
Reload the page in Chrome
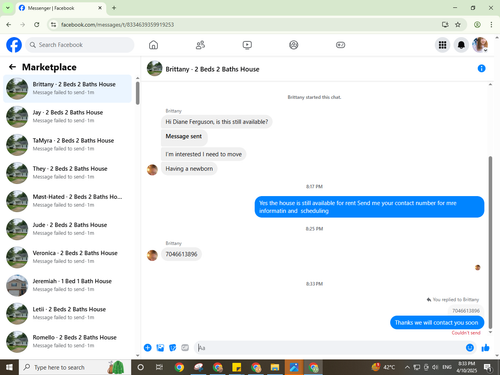pyautogui.click(x=37, y=24)
